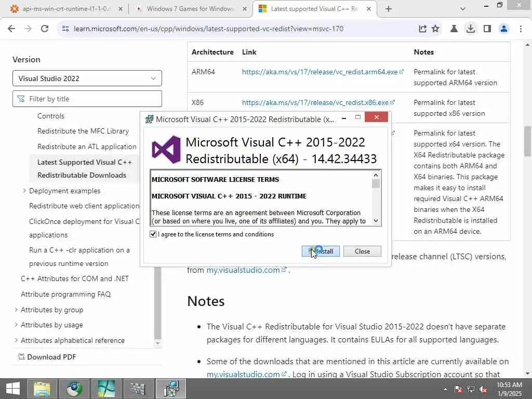Click the installer setup taskbar icon
Image resolution: width=532 pixels, height=399 pixels.
170,389
